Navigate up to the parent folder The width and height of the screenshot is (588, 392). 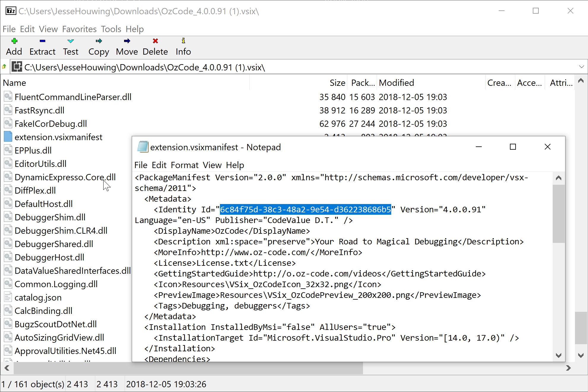4,67
